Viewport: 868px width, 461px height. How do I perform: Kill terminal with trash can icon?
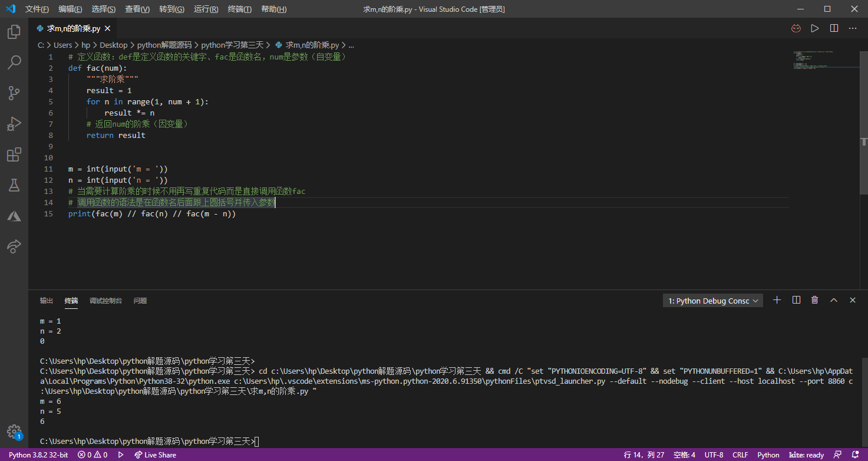point(815,300)
